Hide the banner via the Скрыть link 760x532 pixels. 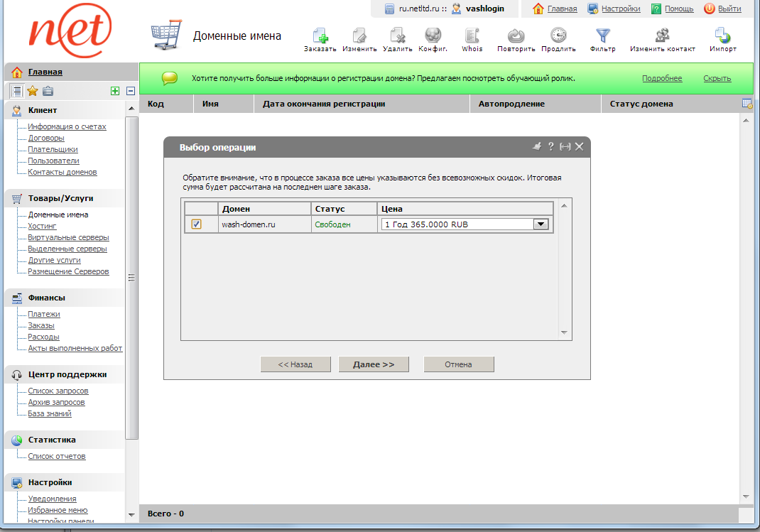[717, 78]
